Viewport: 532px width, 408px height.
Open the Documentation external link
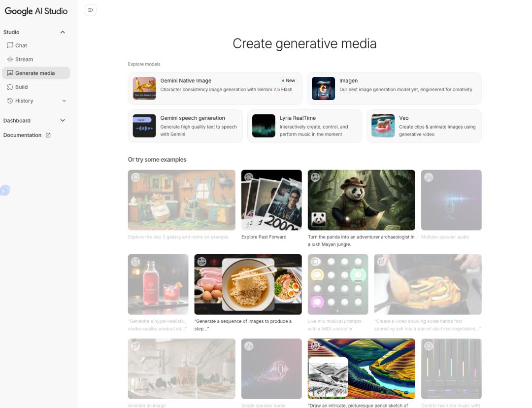click(x=27, y=135)
